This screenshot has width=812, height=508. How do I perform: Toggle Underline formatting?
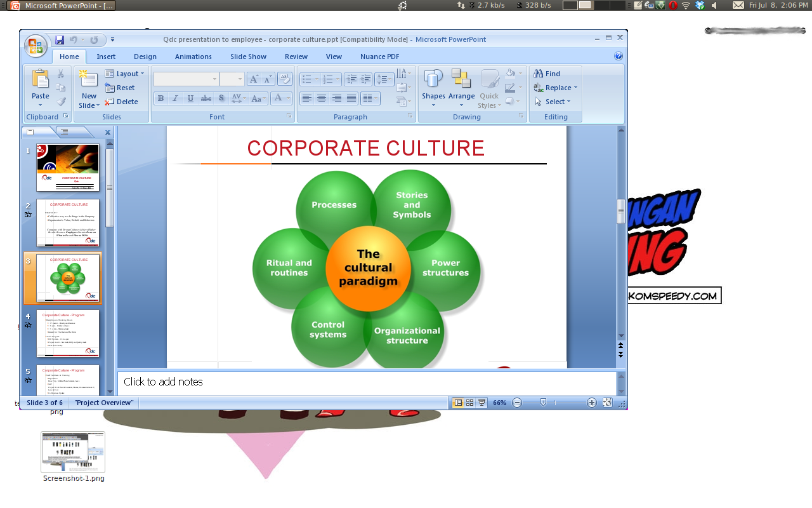pos(190,98)
